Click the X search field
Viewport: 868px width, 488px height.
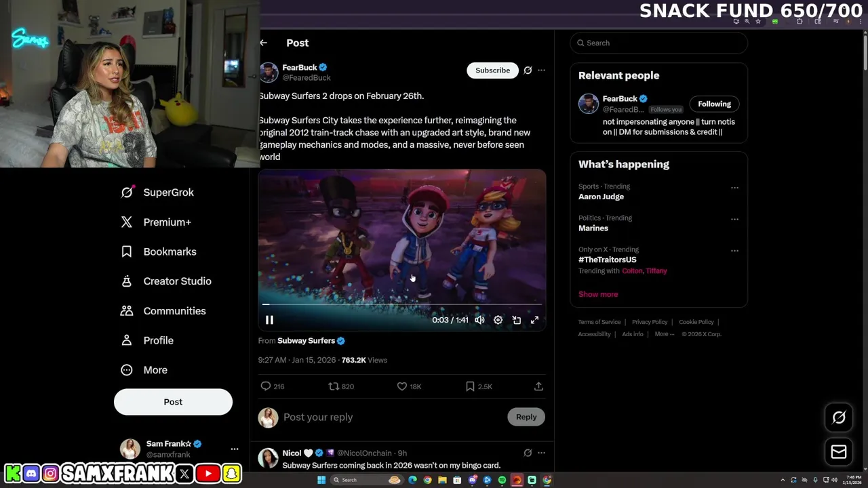pyautogui.click(x=659, y=43)
